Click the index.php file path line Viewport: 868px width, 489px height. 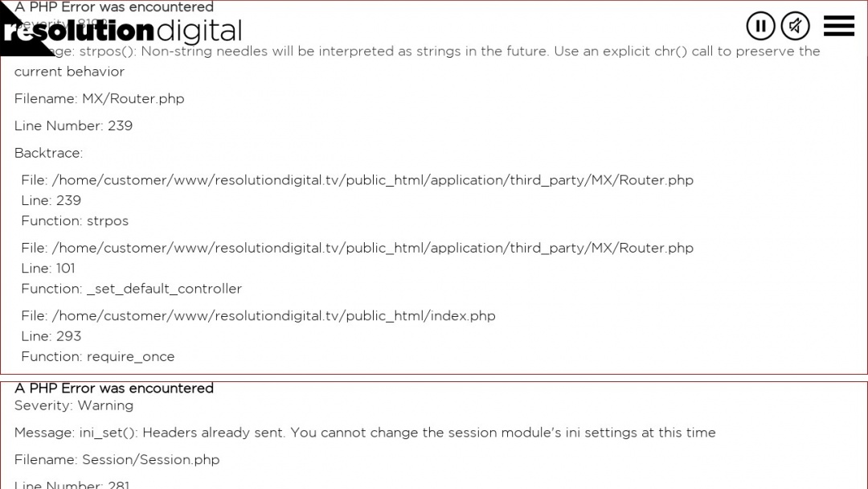coord(258,315)
